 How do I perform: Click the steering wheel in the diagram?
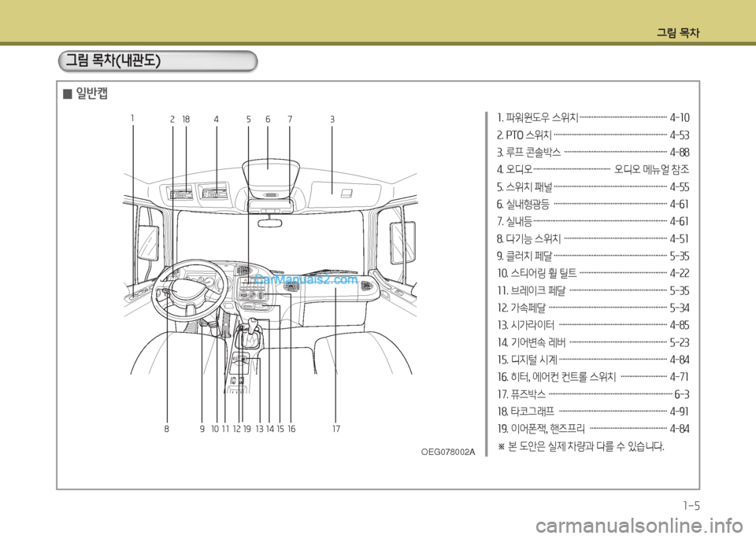pyautogui.click(x=190, y=290)
